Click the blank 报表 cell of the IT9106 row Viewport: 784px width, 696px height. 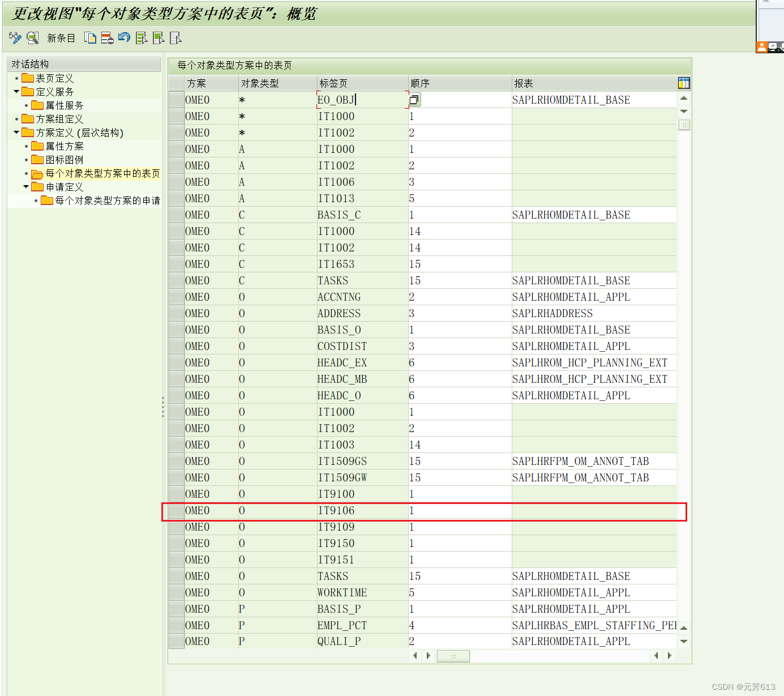click(594, 510)
